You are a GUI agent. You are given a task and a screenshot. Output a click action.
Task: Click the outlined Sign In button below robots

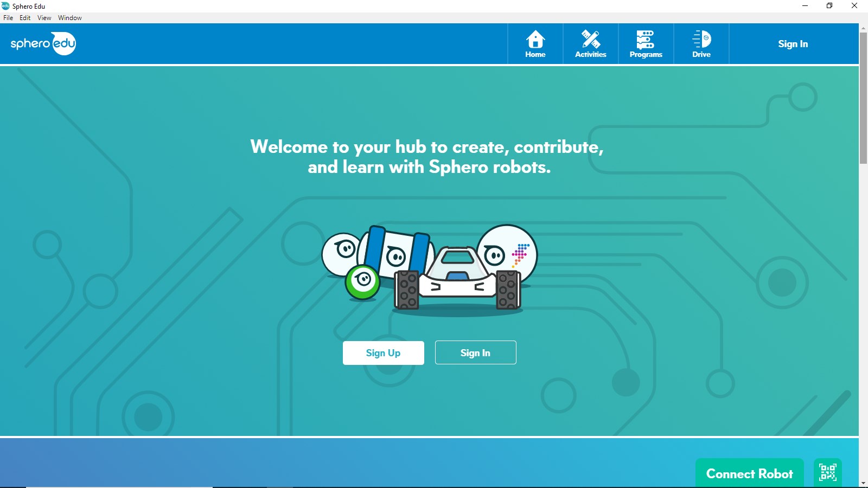[476, 352]
